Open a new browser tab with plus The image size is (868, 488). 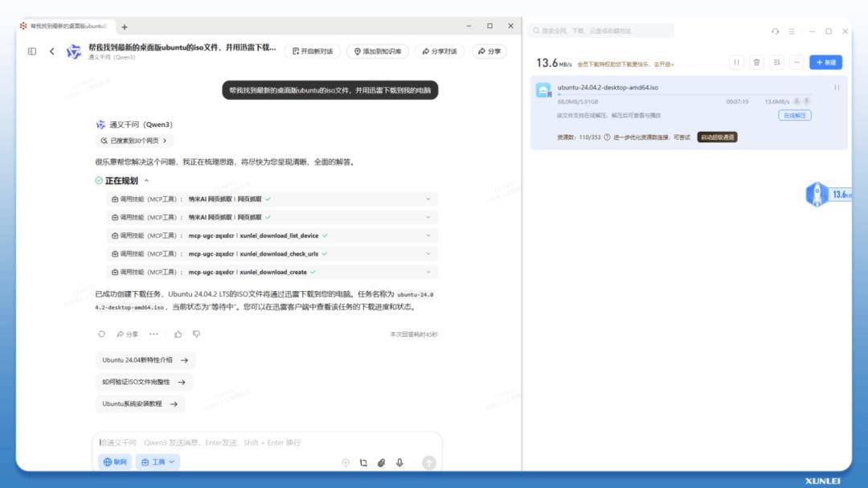click(124, 27)
